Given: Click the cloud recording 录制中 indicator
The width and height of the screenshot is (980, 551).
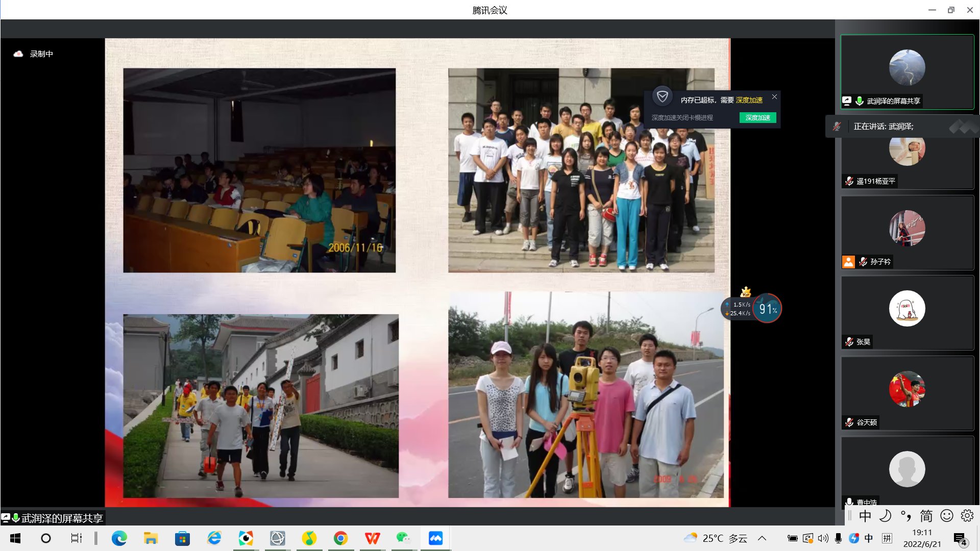Looking at the screenshot, I should [x=34, y=54].
